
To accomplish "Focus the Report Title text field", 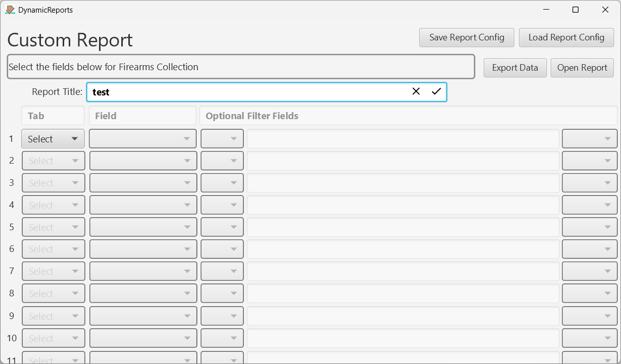I will (266, 92).
